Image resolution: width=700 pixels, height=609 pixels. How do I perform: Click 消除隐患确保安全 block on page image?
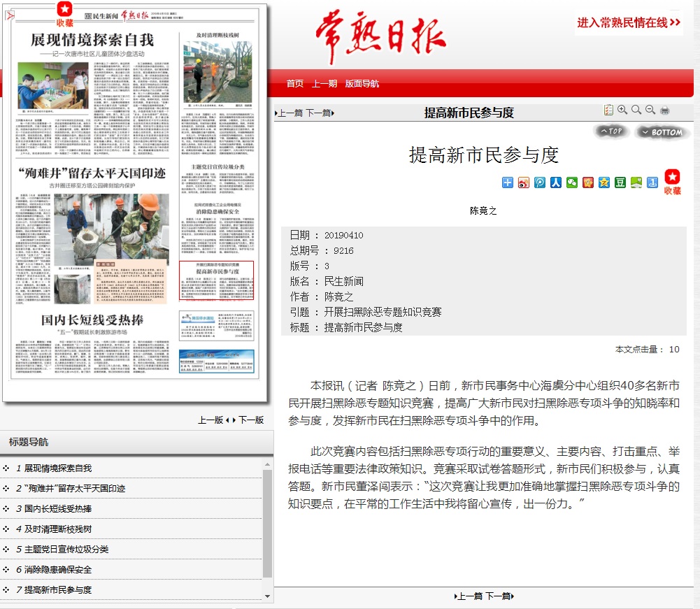[217, 229]
